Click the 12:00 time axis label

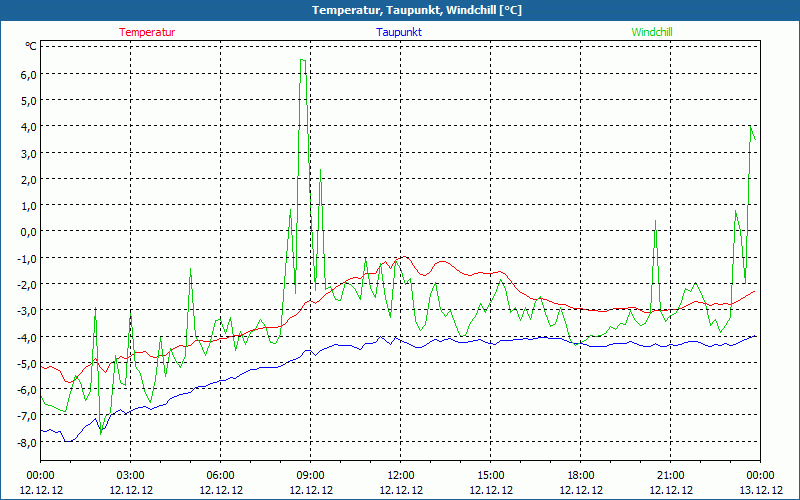pos(401,476)
